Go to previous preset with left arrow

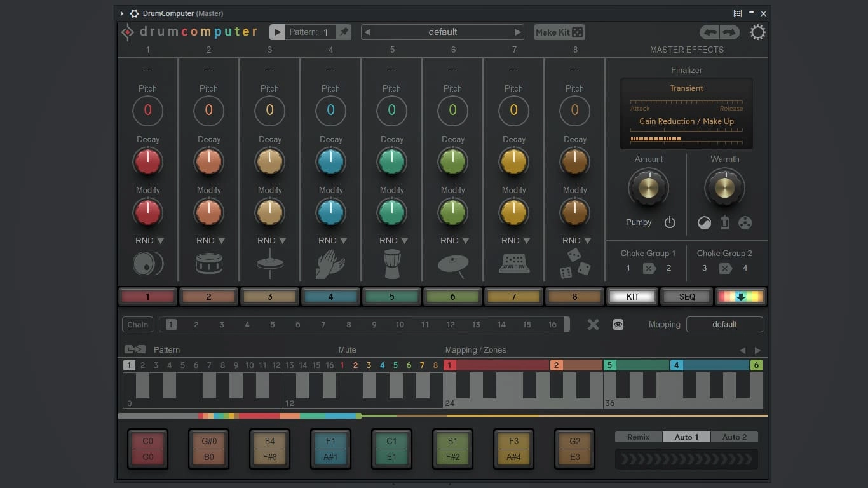(x=367, y=32)
